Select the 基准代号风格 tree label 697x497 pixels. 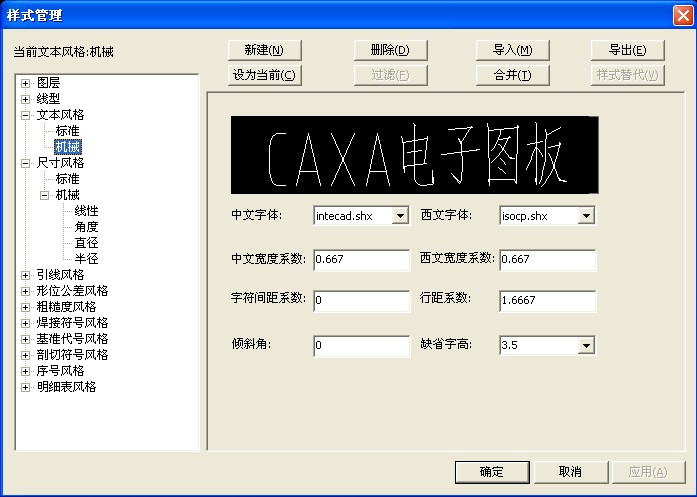point(72,339)
